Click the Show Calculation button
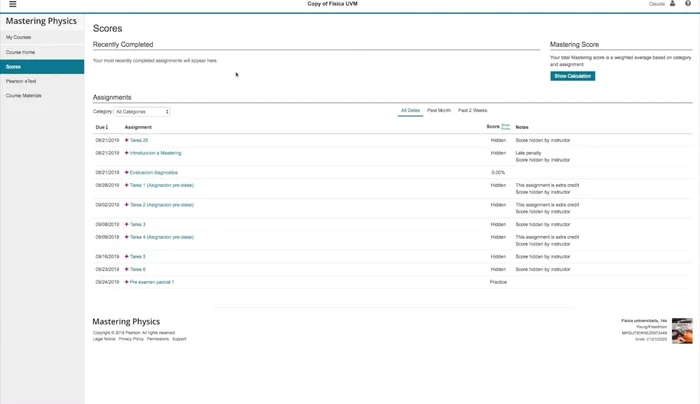 coord(572,76)
